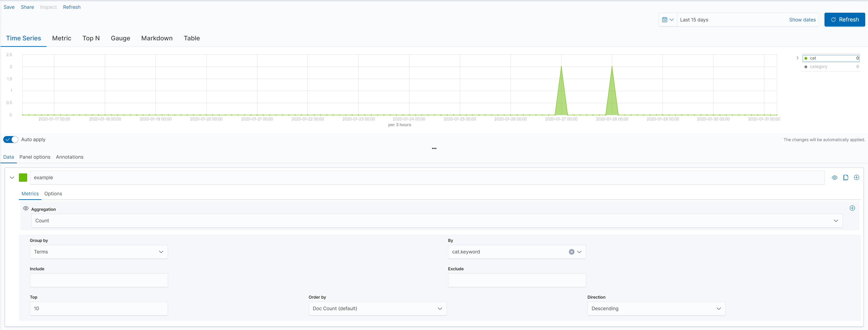
Task: Collapse the editor using the ellipsis icon
Action: click(x=434, y=149)
